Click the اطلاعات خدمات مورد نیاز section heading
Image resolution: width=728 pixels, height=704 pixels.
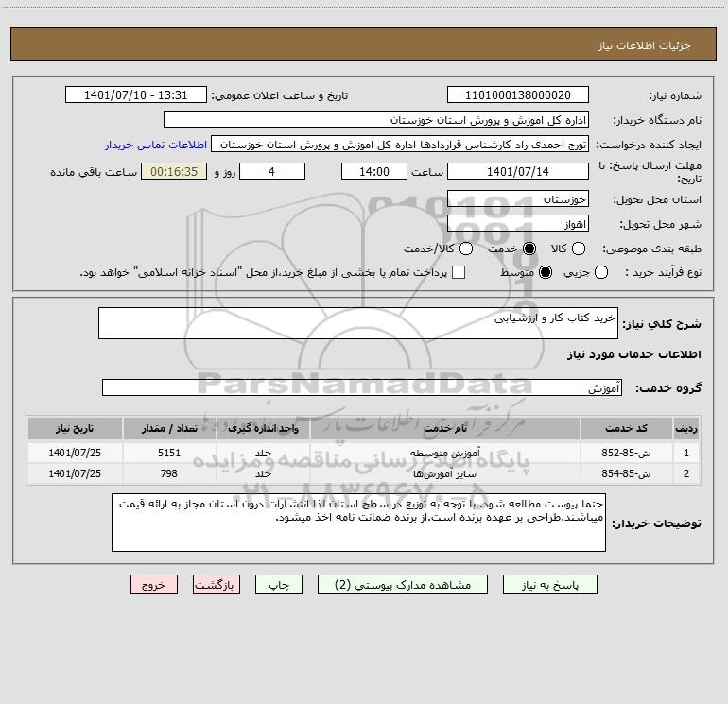point(633,354)
